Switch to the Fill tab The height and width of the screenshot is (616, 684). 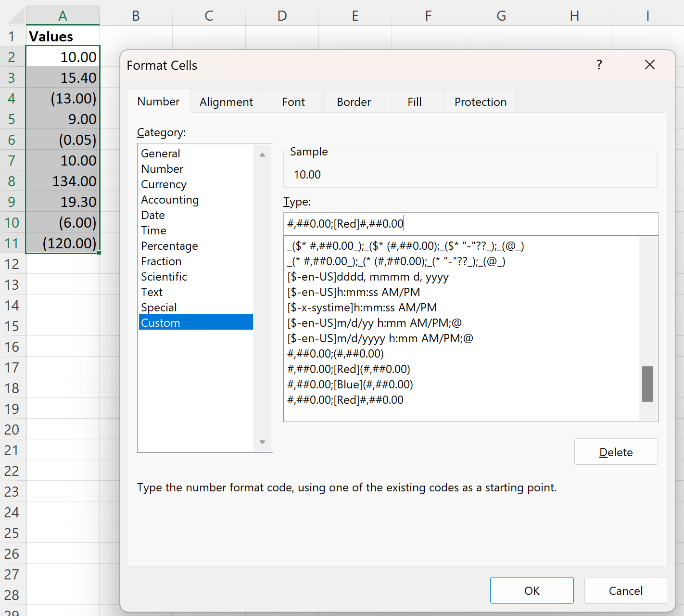[414, 102]
